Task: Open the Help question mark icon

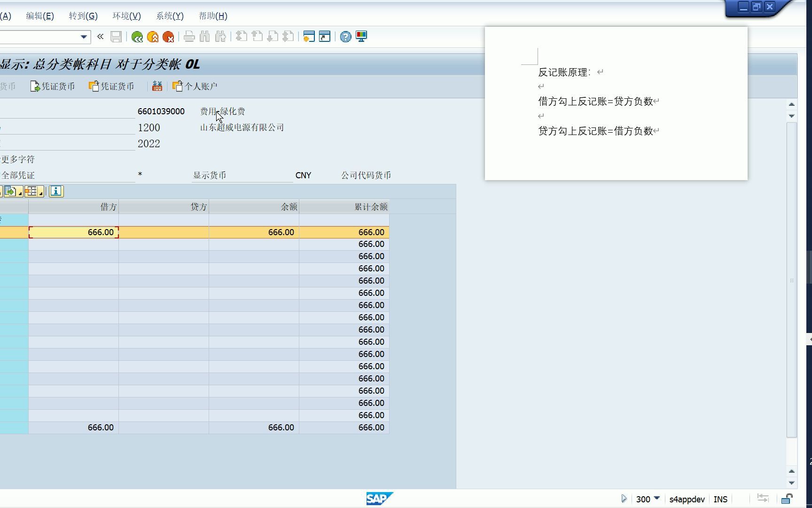Action: click(345, 37)
